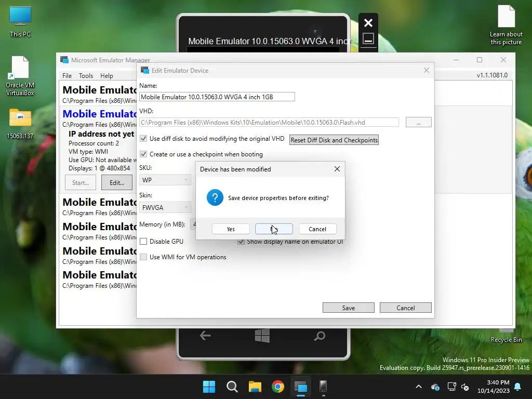Screen dimensions: 532x399
Task: Click Cancel in the Device has been modified dialog
Action: [x=317, y=229]
